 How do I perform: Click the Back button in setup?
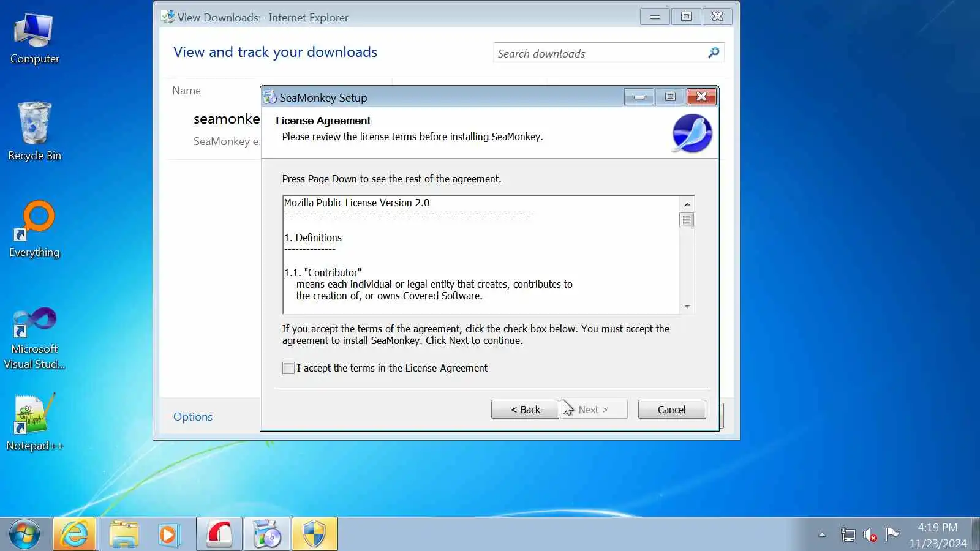525,410
